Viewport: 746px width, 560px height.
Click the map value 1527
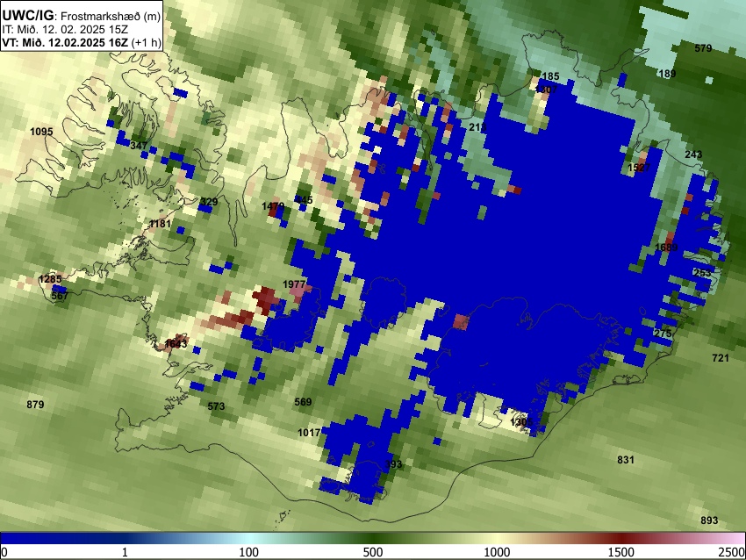639,168
